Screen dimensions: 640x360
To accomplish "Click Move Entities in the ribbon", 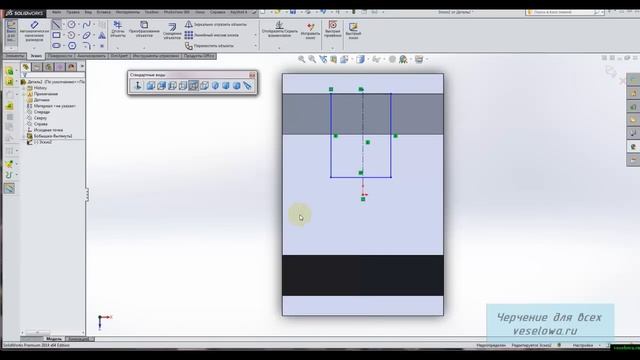I will [x=209, y=46].
